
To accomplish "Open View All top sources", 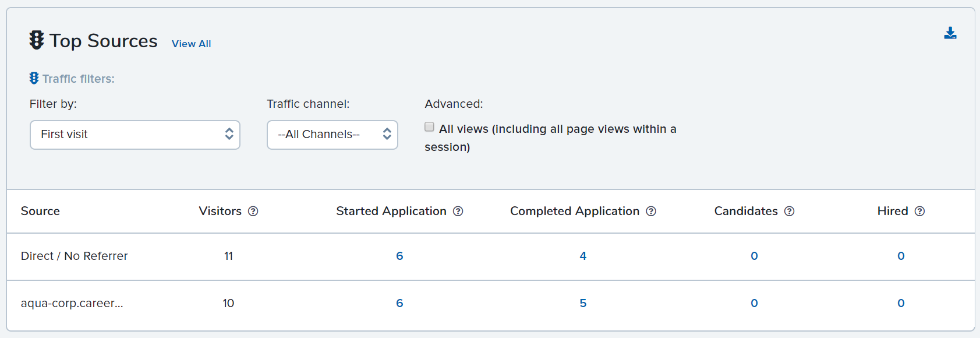I will [x=192, y=44].
